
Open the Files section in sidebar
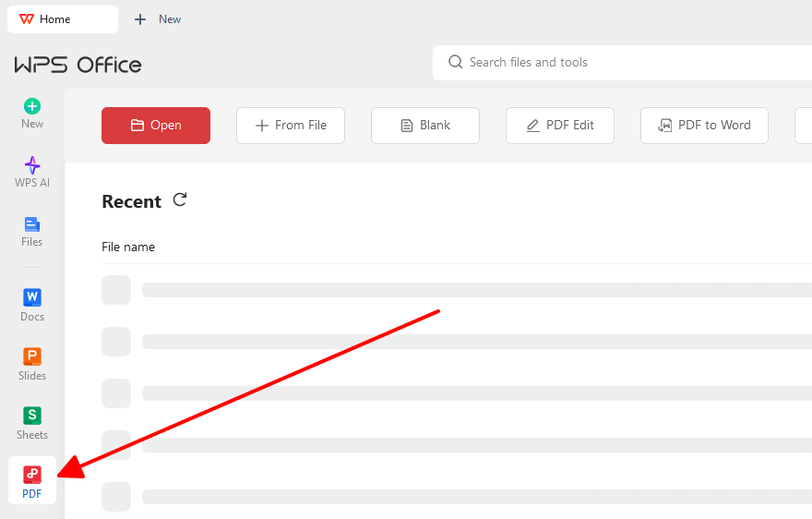pos(32,231)
